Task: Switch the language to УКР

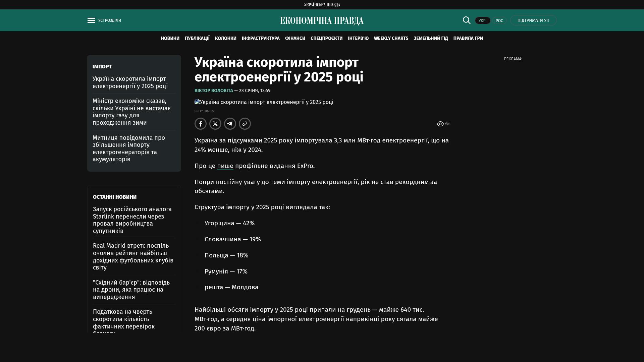Action: coord(482,21)
